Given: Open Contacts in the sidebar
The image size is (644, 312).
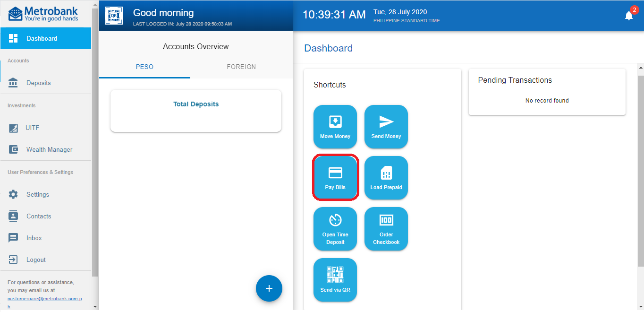Looking at the screenshot, I should tap(45, 216).
